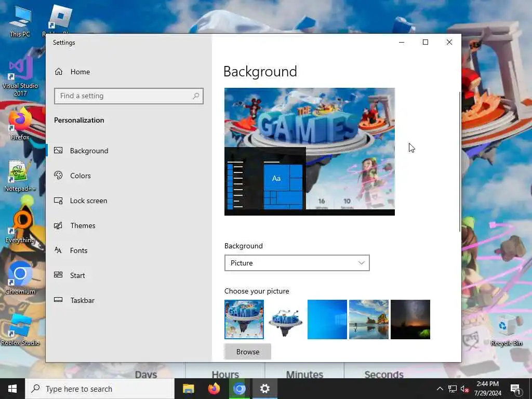Open File Explorer from the taskbar
This screenshot has width=532, height=399.
pos(188,389)
